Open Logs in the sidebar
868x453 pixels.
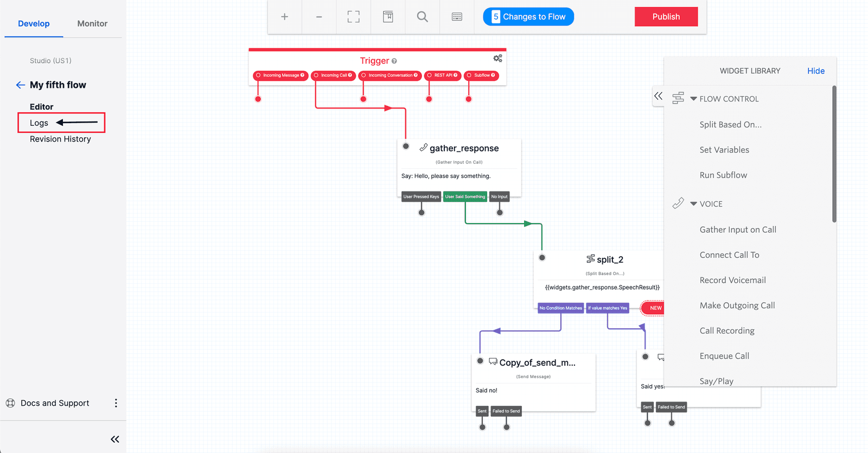click(39, 123)
